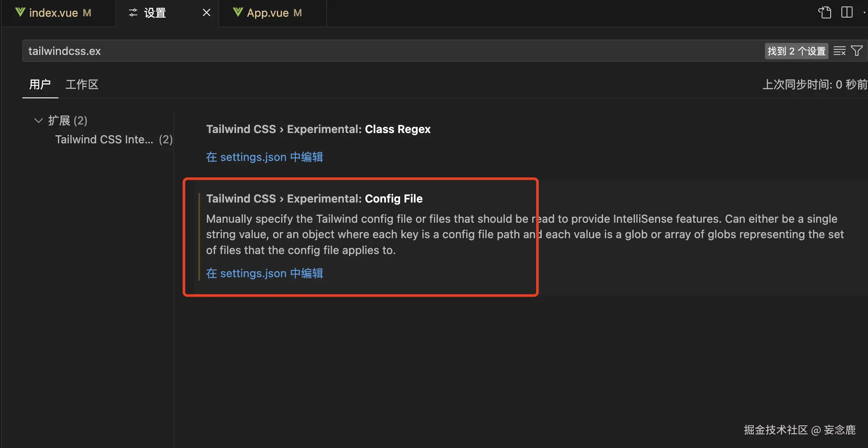Switch to the App.vue tab

tap(273, 13)
